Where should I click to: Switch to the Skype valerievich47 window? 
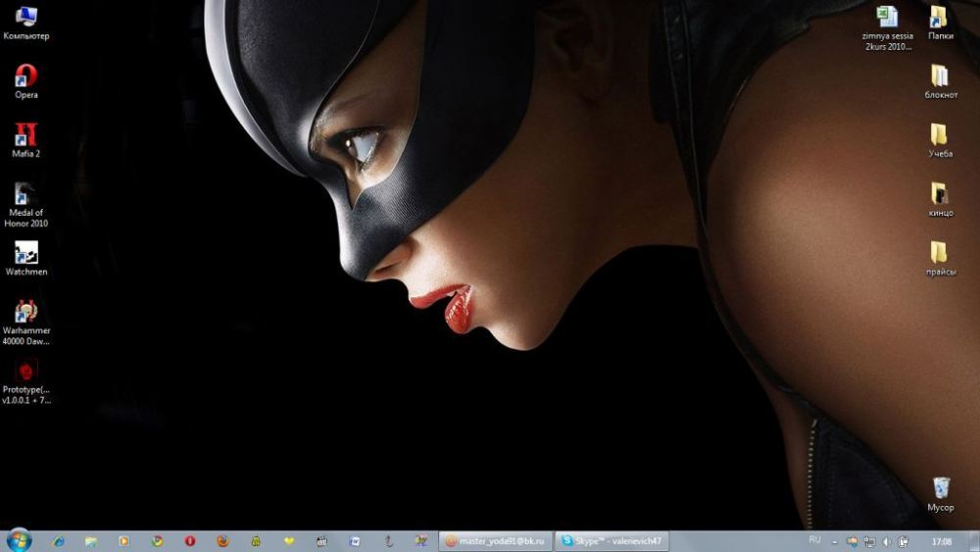coord(612,541)
